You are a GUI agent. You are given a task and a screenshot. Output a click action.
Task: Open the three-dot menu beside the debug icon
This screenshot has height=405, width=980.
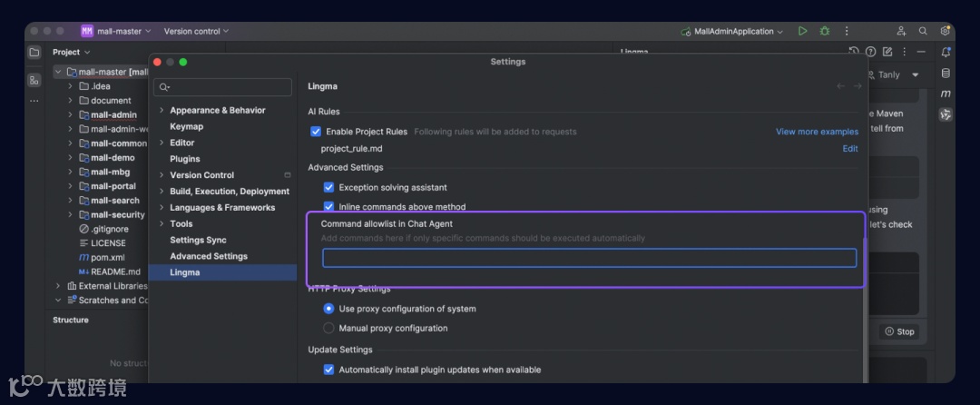tap(847, 31)
